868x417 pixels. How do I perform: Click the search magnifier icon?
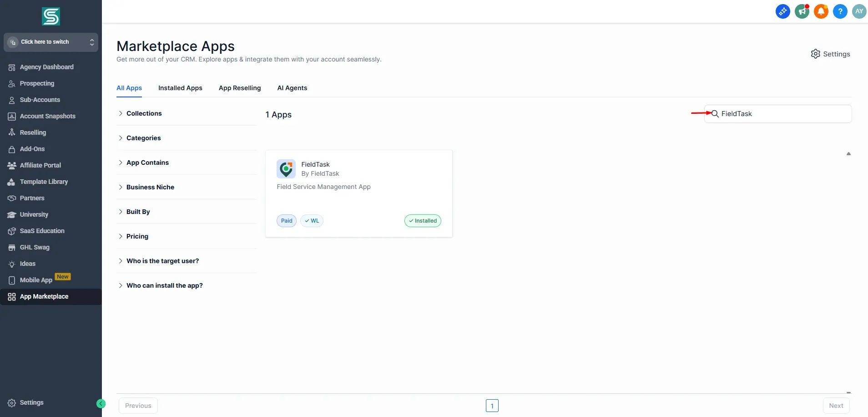tap(715, 114)
